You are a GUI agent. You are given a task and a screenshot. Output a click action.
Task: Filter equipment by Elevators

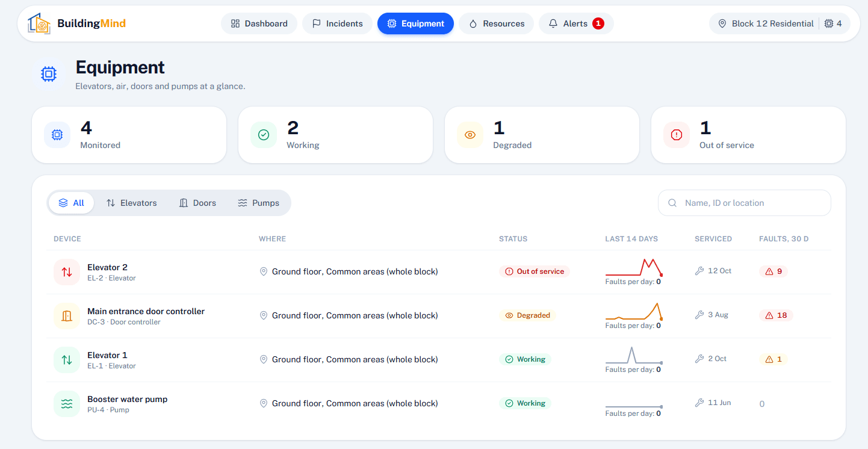131,203
